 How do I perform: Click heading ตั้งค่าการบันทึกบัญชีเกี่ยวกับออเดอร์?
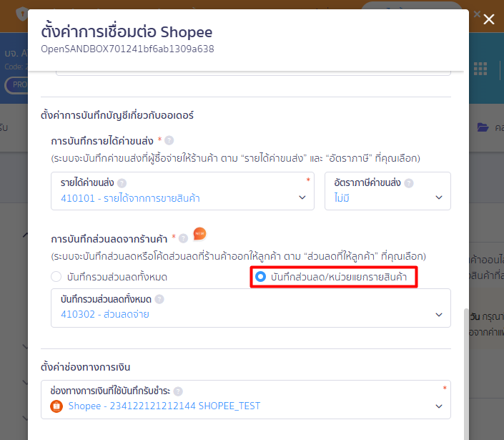117,115
